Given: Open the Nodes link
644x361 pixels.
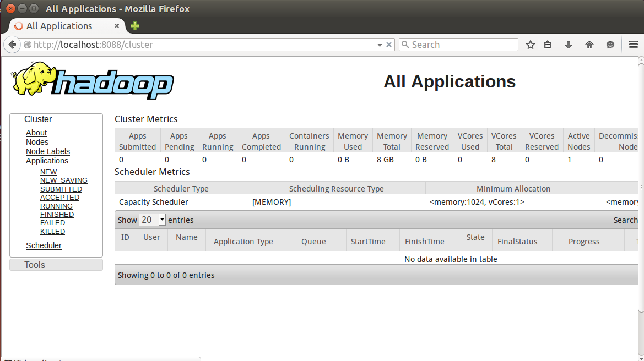Looking at the screenshot, I should [37, 142].
